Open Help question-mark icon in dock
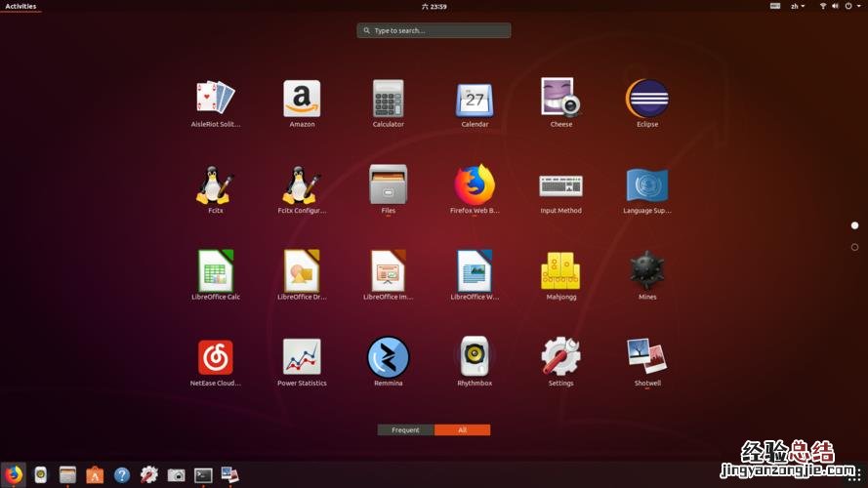This screenshot has height=488, width=868. click(x=122, y=474)
